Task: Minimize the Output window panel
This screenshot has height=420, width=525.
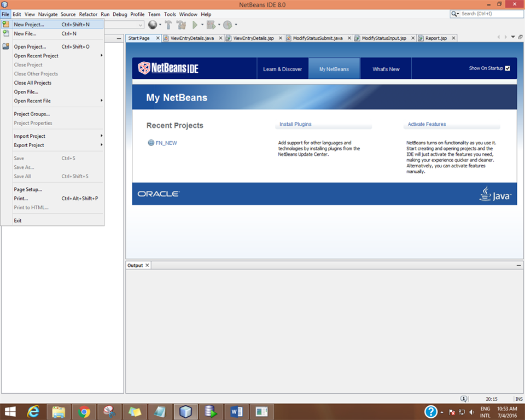Action: point(518,265)
